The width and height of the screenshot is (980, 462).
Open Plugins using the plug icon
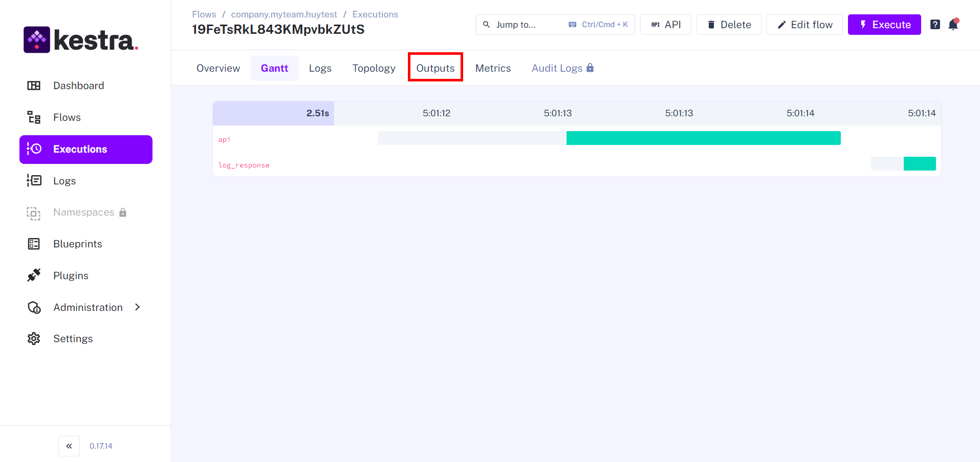[x=34, y=276]
